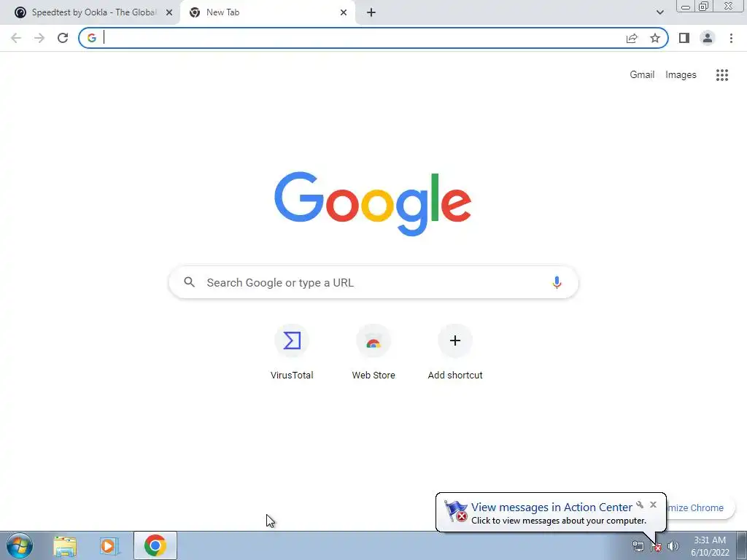Open the Gmail link

coord(642,75)
